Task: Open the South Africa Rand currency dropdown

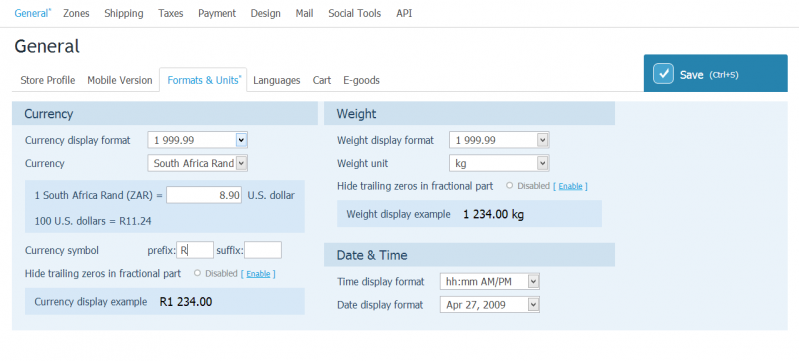Action: tap(198, 163)
